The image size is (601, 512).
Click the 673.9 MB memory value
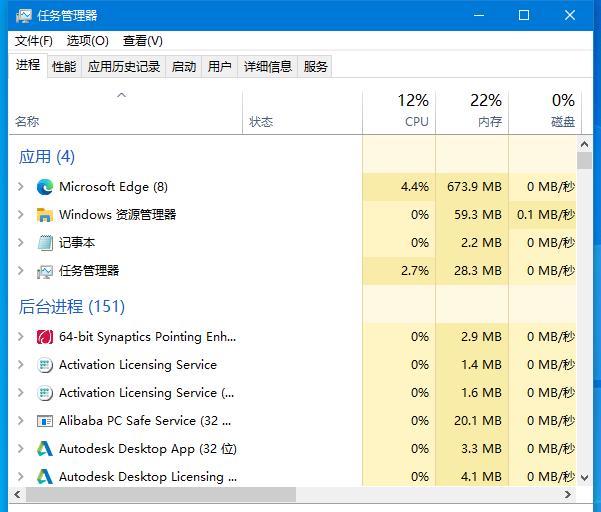point(474,187)
